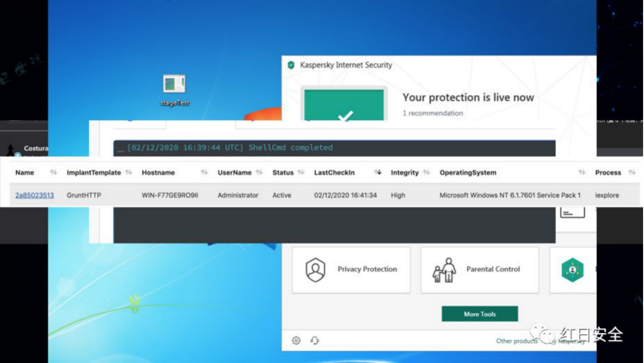This screenshot has height=363, width=644.
Task: Click the GruntHTTP cell
Action: coord(84,195)
